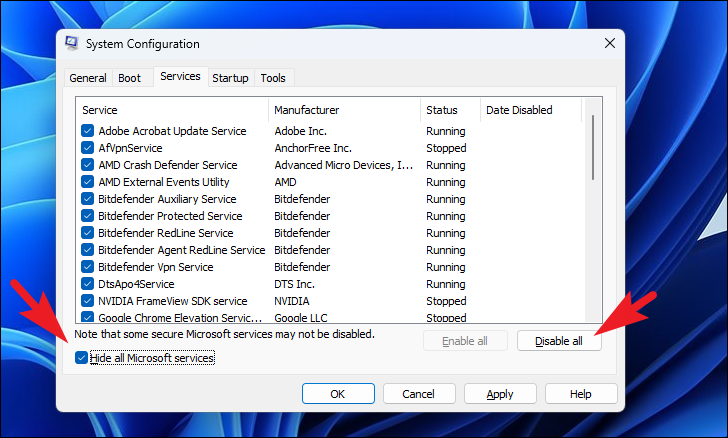The width and height of the screenshot is (728, 438).
Task: Select the AMD External Events Utility name
Action: (x=164, y=182)
